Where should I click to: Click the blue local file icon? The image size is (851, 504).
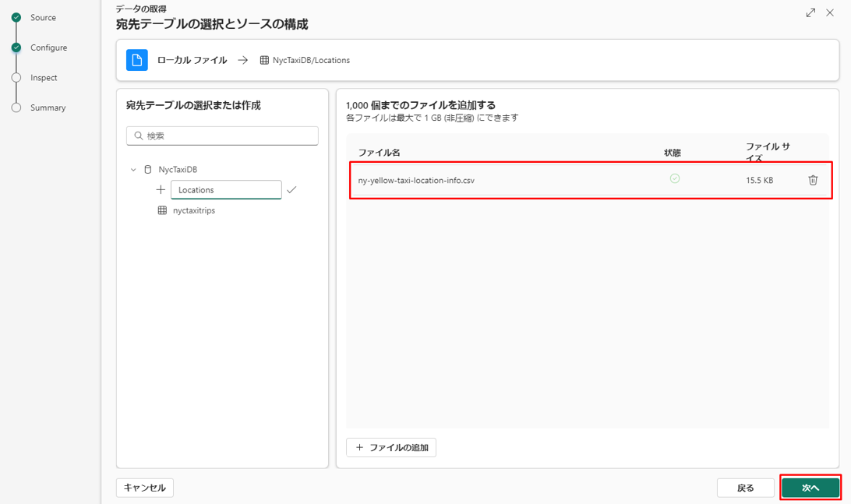tap(137, 60)
